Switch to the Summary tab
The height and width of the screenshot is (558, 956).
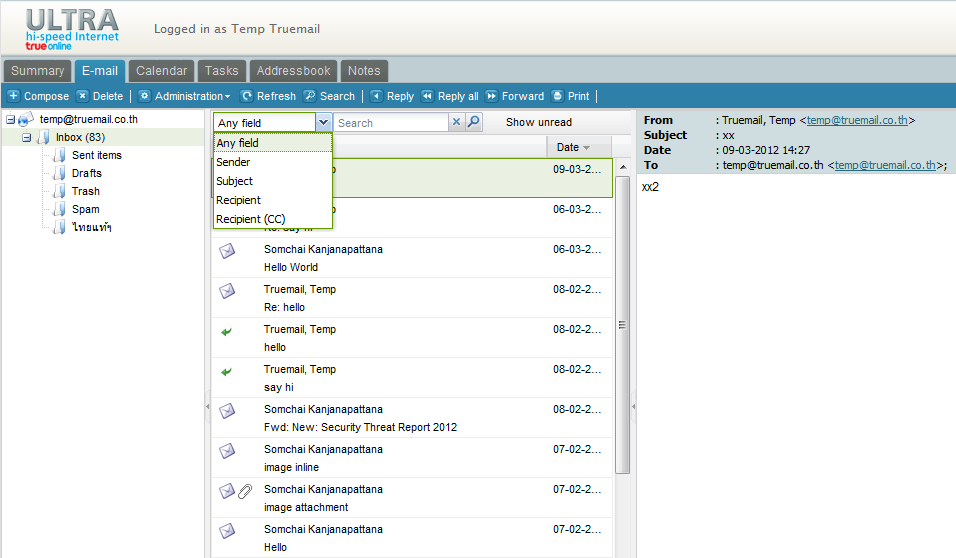coord(37,71)
